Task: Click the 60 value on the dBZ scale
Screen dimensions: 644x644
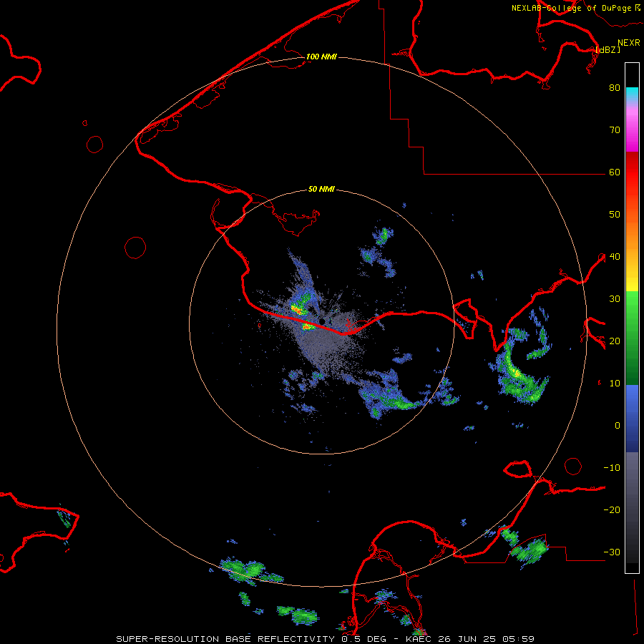Action: tap(615, 172)
